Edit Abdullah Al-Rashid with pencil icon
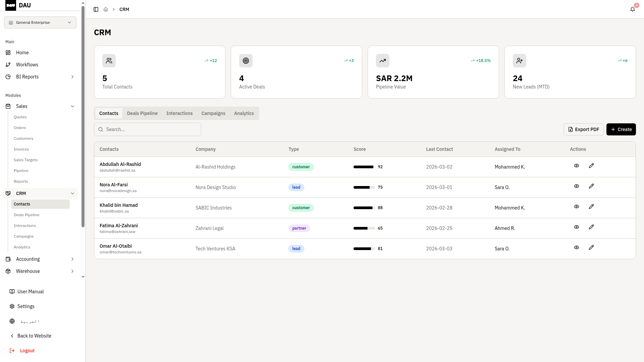This screenshot has height=362, width=644. [591, 166]
